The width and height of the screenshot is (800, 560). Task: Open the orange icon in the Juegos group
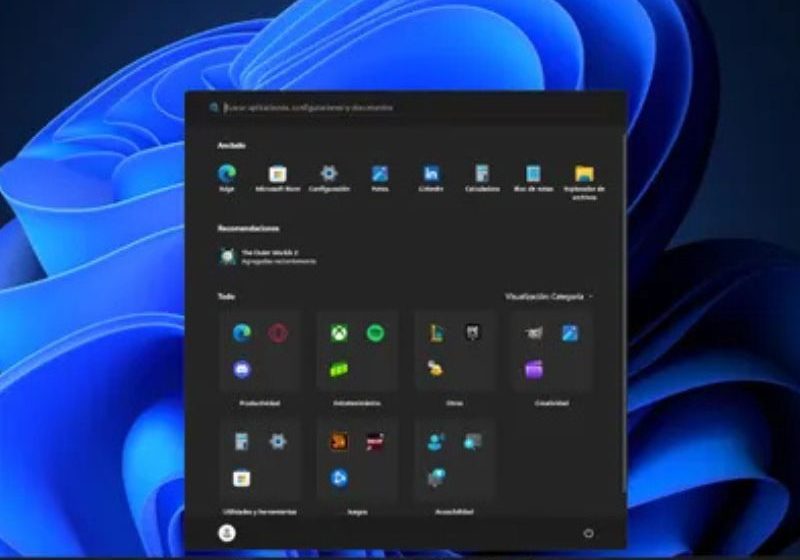point(339,442)
